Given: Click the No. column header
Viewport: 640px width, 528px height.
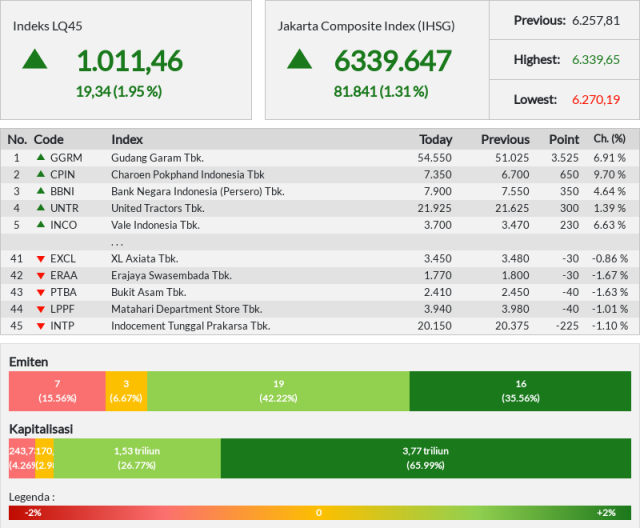Looking at the screenshot, I should click(x=17, y=140).
